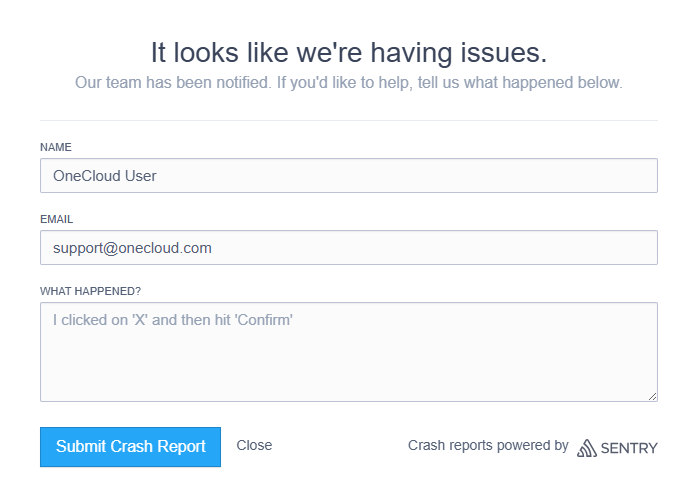
Task: Close the crash report dialog
Action: click(x=254, y=445)
